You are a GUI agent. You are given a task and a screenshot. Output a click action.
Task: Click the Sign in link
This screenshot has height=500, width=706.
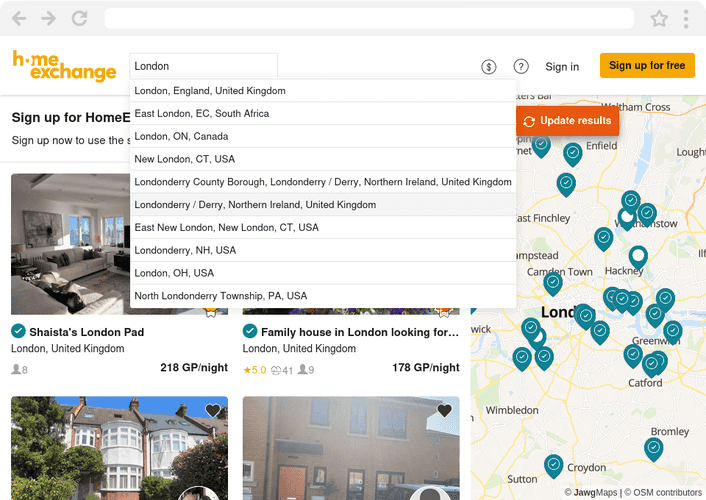coord(562,67)
